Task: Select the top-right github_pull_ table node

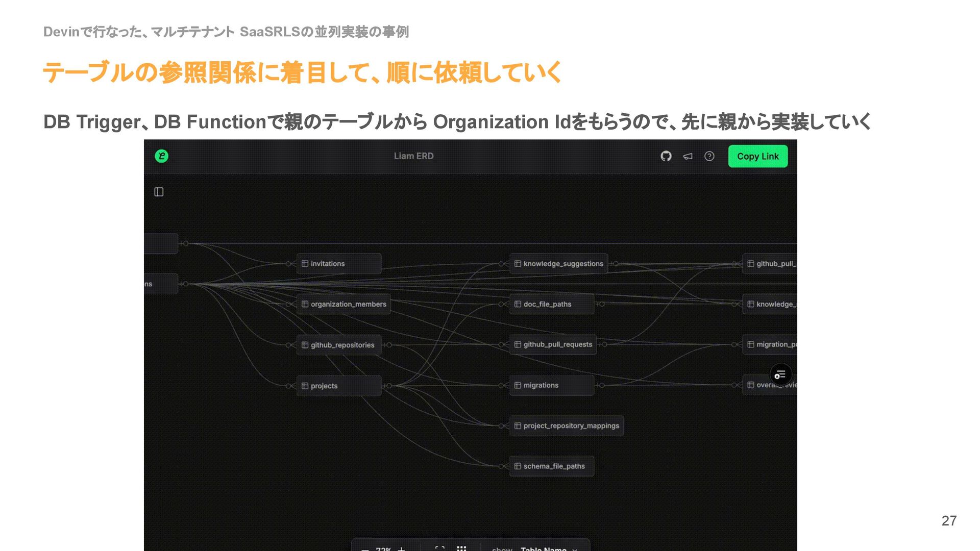Action: coord(770,264)
